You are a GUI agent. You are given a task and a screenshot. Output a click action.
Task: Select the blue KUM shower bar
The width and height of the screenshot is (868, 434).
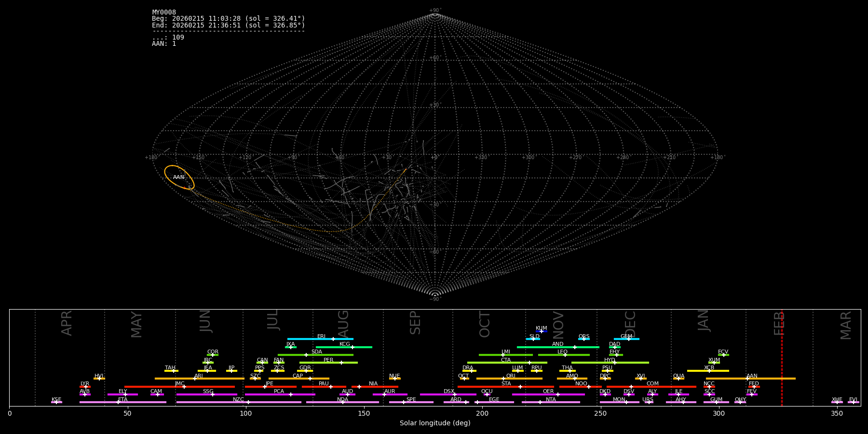pos(542,331)
